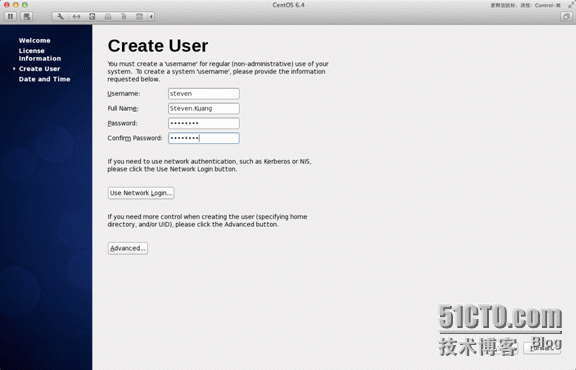Pause the CentOS 6.4 virtual machine
This screenshot has width=576, height=370.
coord(10,17)
